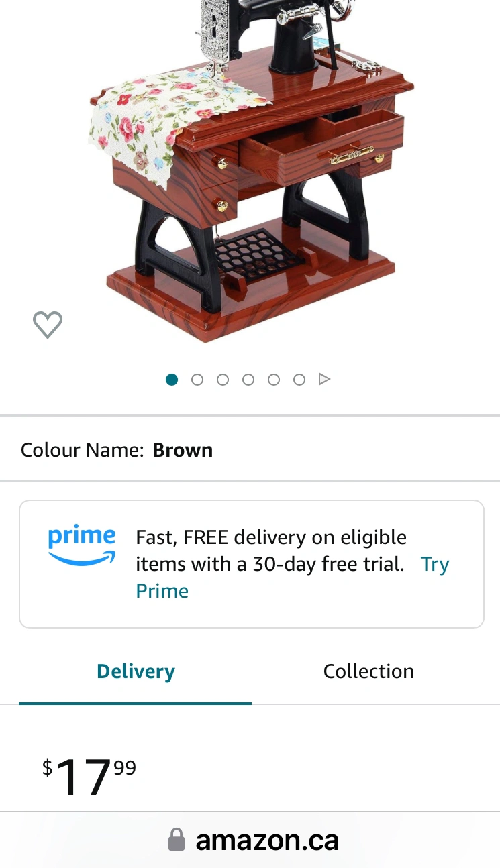The height and width of the screenshot is (868, 500).
Task: Tap the padlock icon beside amazon.ca
Action: coord(176,840)
